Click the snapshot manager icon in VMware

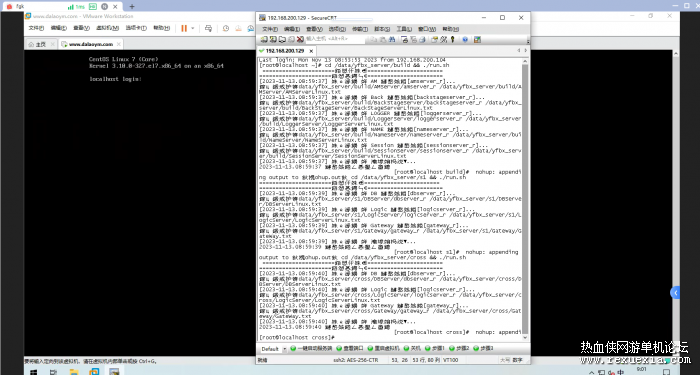pos(250,28)
